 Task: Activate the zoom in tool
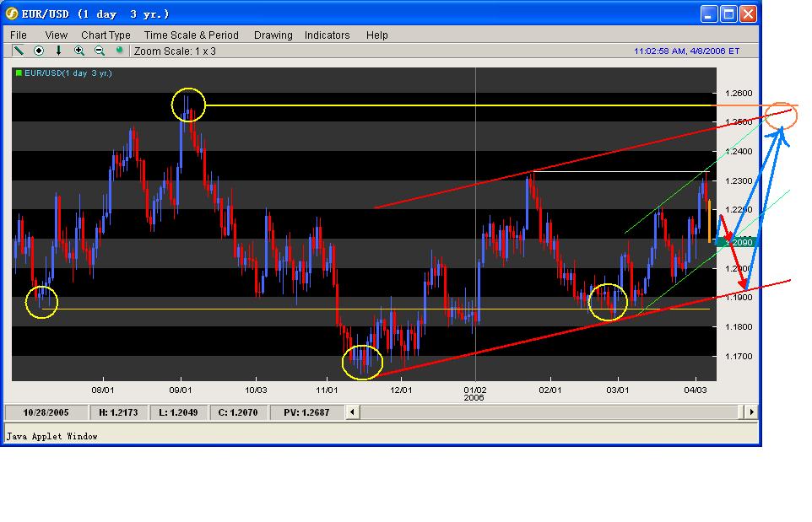pos(78,51)
